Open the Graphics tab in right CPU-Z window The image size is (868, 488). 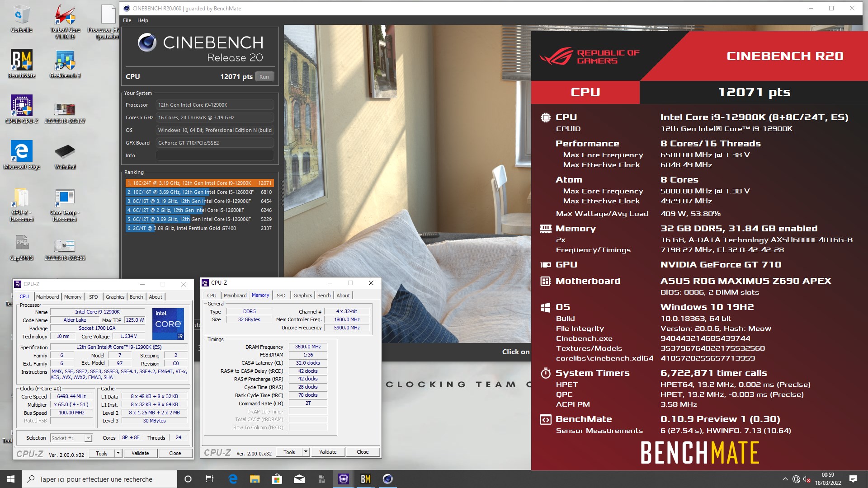(x=303, y=296)
